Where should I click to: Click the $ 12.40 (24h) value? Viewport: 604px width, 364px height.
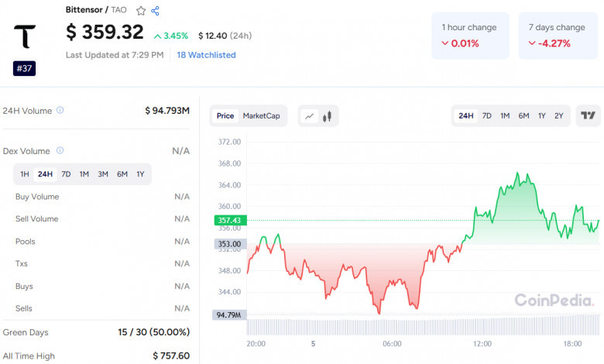[x=225, y=36]
